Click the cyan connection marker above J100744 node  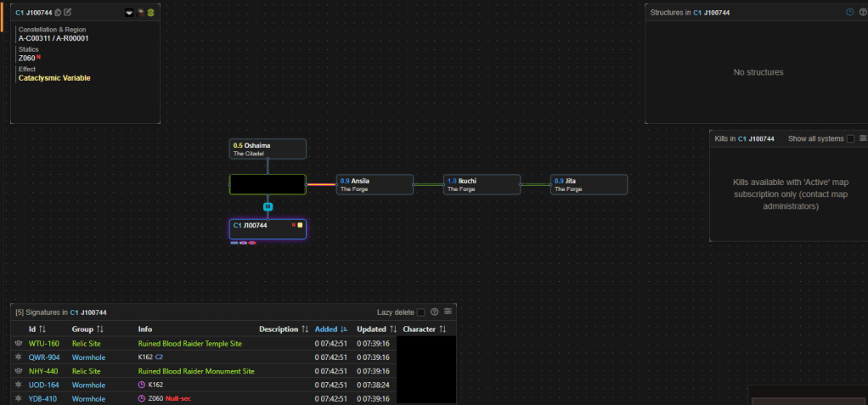pos(268,206)
